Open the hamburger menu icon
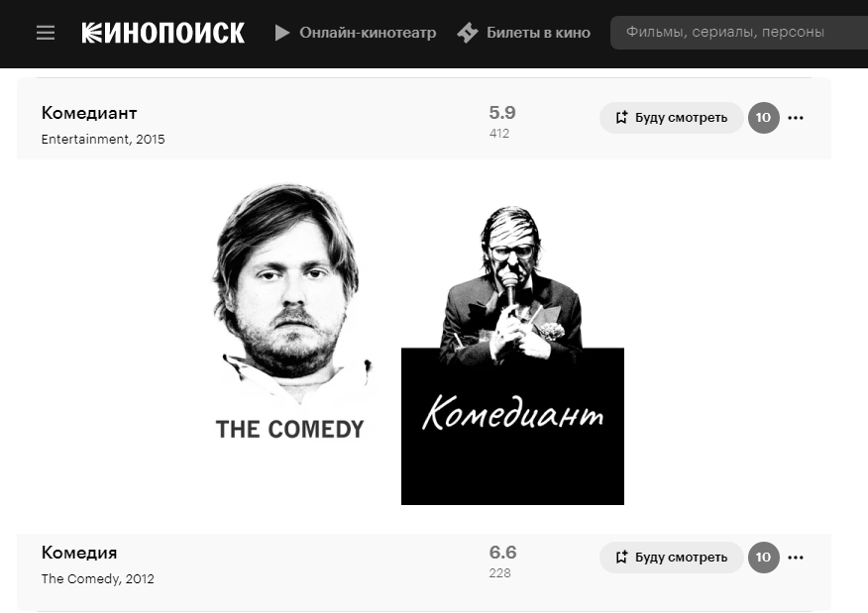Viewport: 868px width, 613px height. click(x=46, y=33)
